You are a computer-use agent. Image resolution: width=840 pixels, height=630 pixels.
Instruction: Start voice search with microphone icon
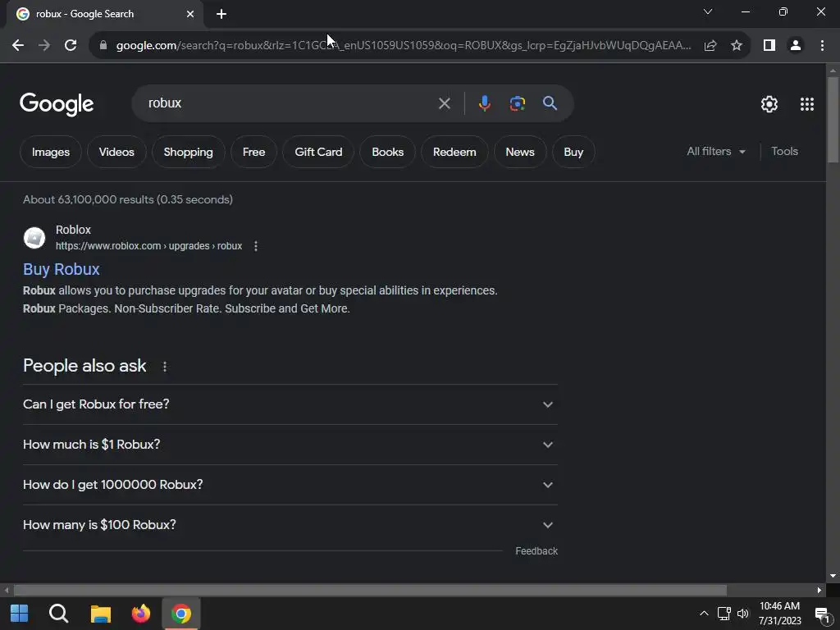point(484,103)
